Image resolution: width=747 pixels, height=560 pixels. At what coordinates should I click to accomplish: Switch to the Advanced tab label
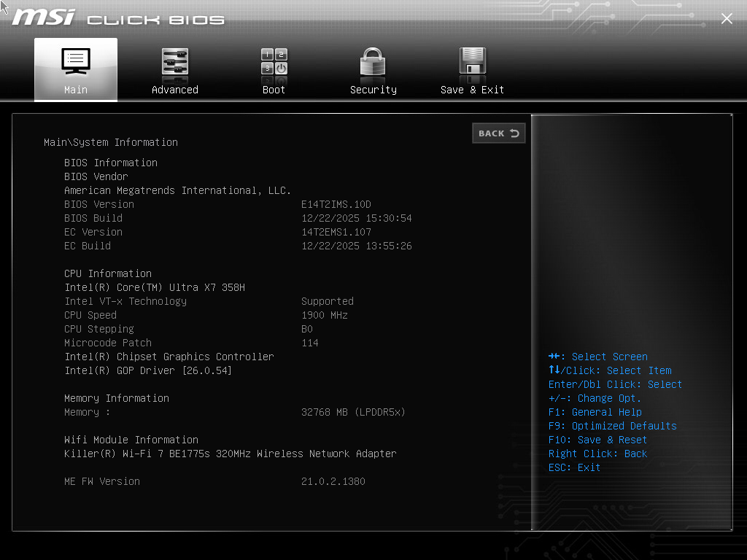point(175,90)
